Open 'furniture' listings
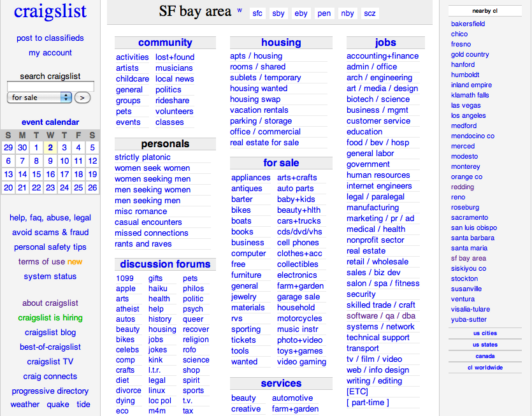 click(247, 275)
